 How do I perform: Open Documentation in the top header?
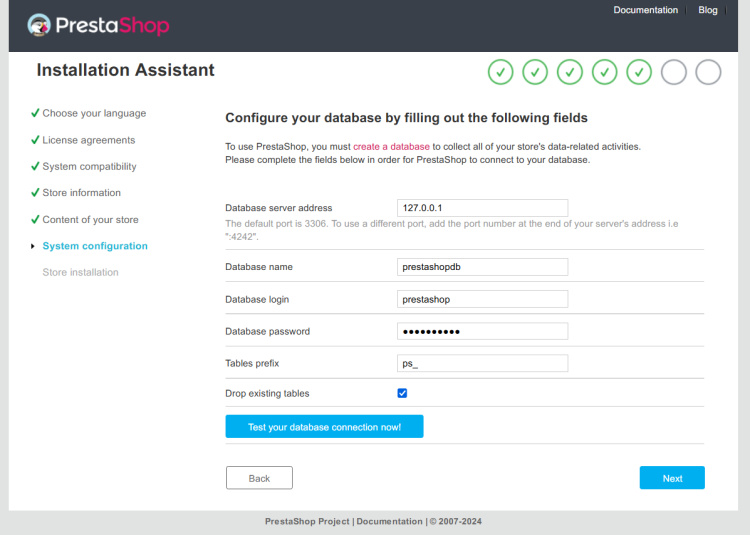click(x=645, y=10)
